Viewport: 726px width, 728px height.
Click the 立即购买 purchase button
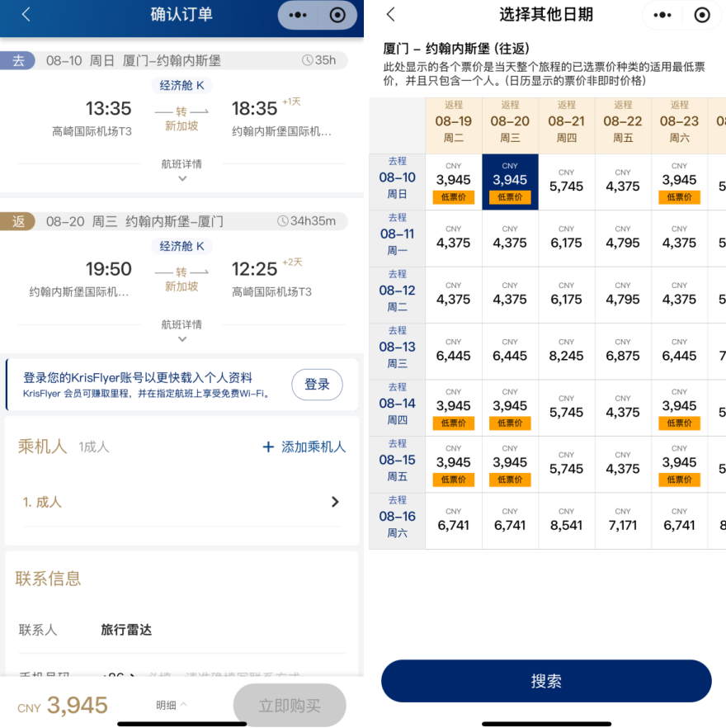[289, 704]
